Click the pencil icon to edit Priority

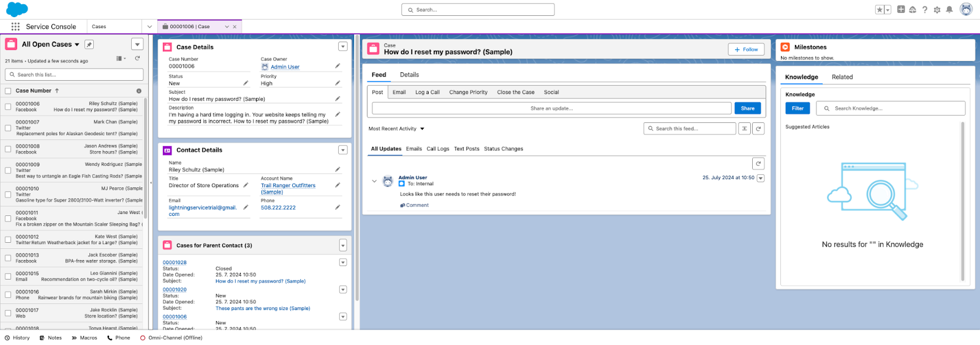point(337,83)
